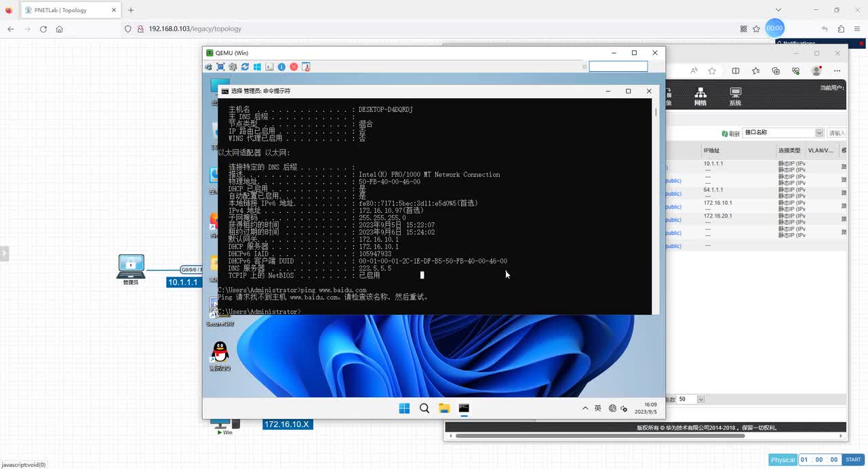Click the command prompt scrollbar
Viewport: 868px width, 469px height.
[x=656, y=207]
